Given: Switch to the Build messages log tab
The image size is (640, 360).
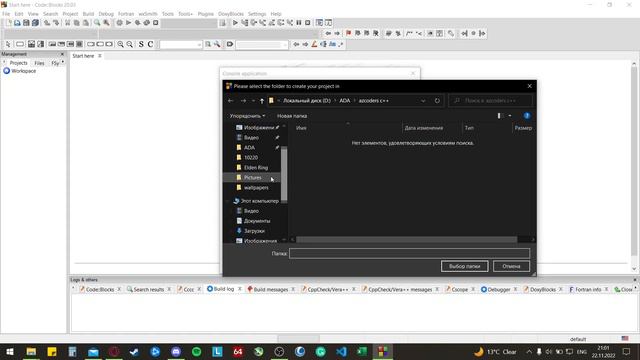Looking at the screenshot, I should point(271,289).
